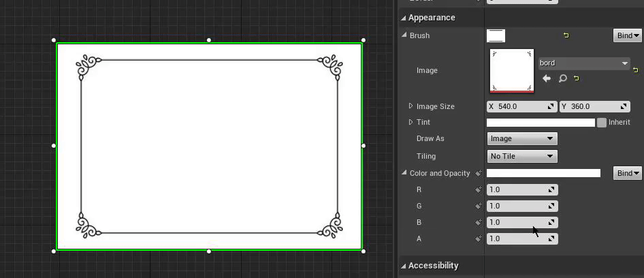Click the Image property label
This screenshot has width=644, height=278.
tap(427, 70)
